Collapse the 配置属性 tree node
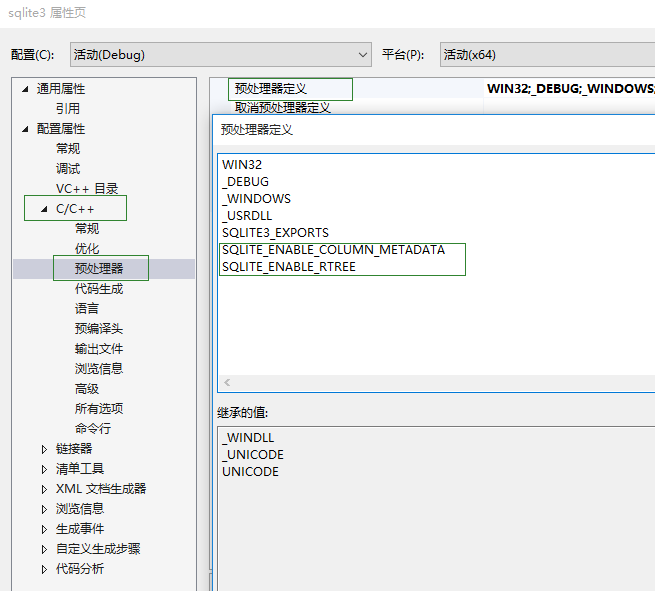This screenshot has height=591, width=655. 25,129
